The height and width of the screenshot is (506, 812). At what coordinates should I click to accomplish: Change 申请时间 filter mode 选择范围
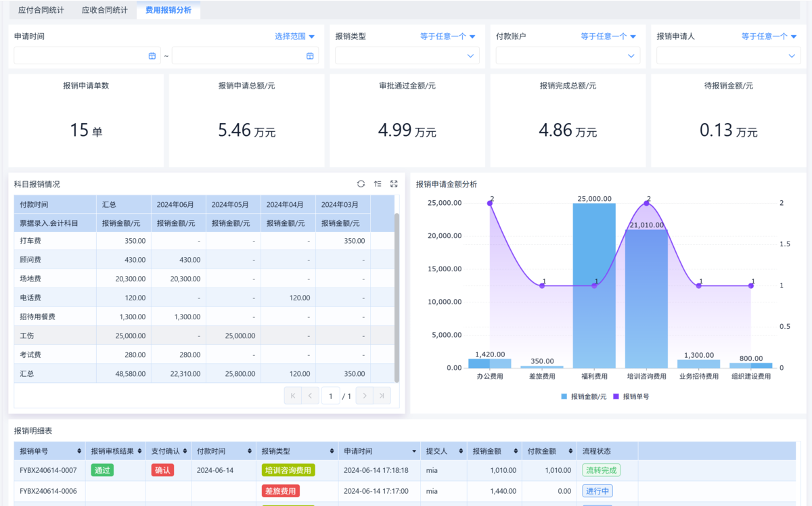(x=294, y=37)
